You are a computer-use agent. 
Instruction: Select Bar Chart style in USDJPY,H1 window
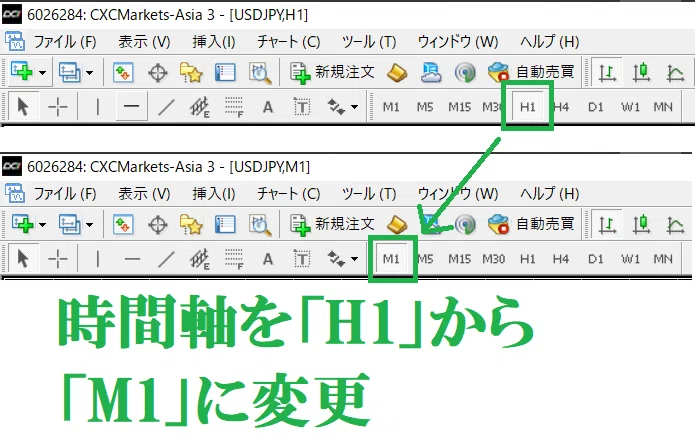[x=607, y=72]
